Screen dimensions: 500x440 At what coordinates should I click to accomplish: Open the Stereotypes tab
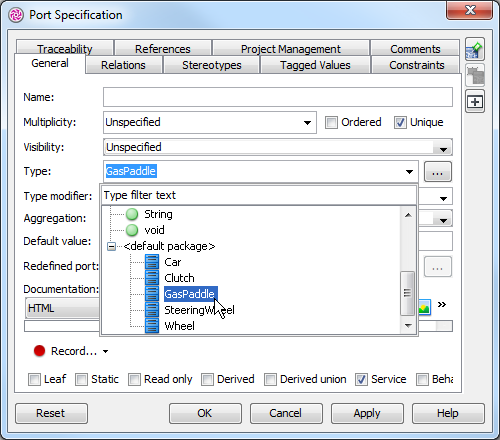[x=212, y=65]
